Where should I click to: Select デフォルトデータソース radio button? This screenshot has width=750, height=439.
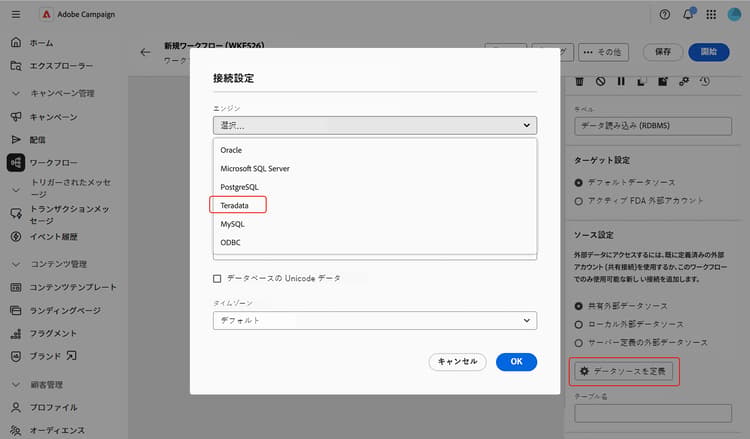[578, 182]
